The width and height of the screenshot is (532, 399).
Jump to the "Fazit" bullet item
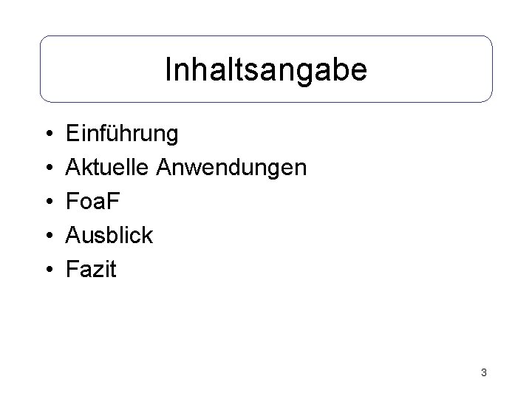[91, 269]
